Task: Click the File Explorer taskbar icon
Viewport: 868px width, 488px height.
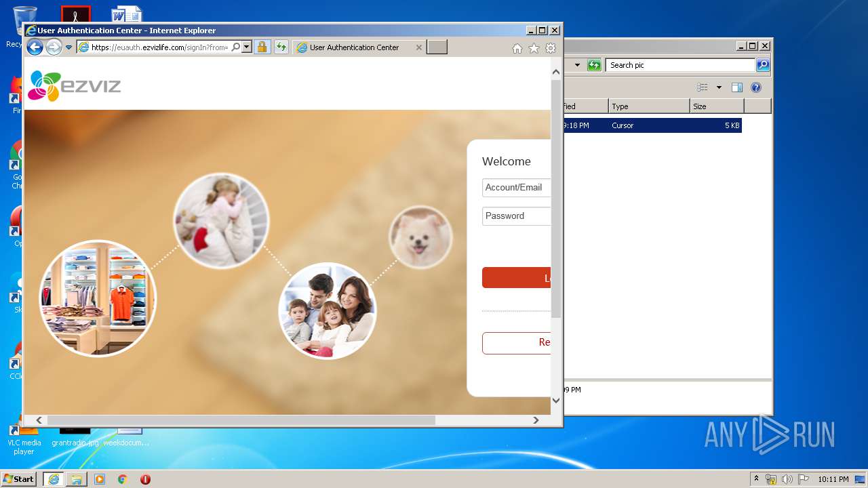Action: pyautogui.click(x=77, y=479)
